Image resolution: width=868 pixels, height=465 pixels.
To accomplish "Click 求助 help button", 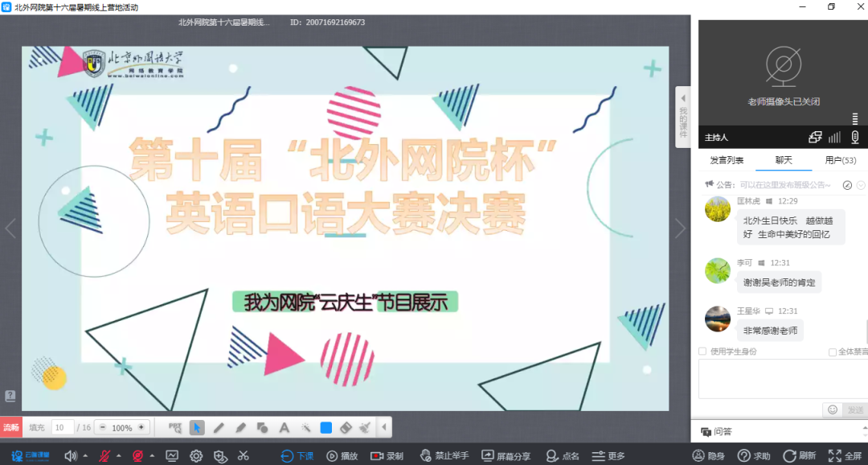I will click(x=754, y=455).
